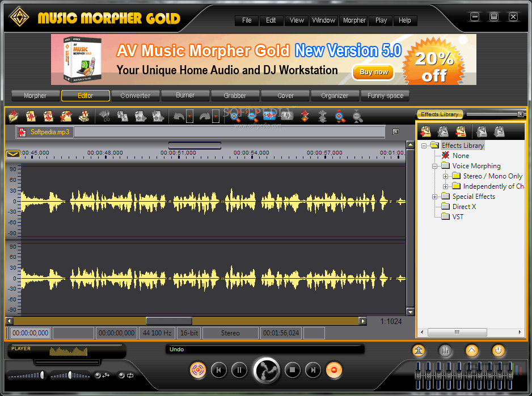
Task: Select the VST folder
Action: [453, 216]
